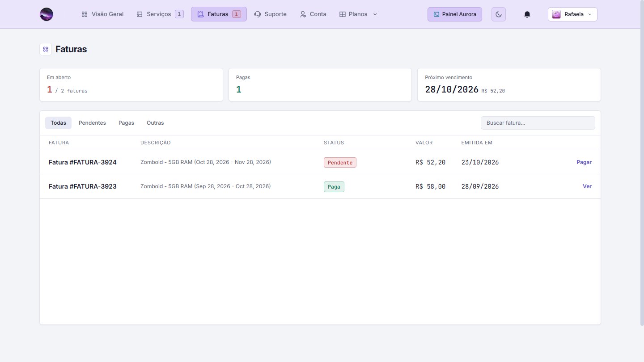644x362 pixels.
Task: Click the Faturas nav item
Action: 219,14
